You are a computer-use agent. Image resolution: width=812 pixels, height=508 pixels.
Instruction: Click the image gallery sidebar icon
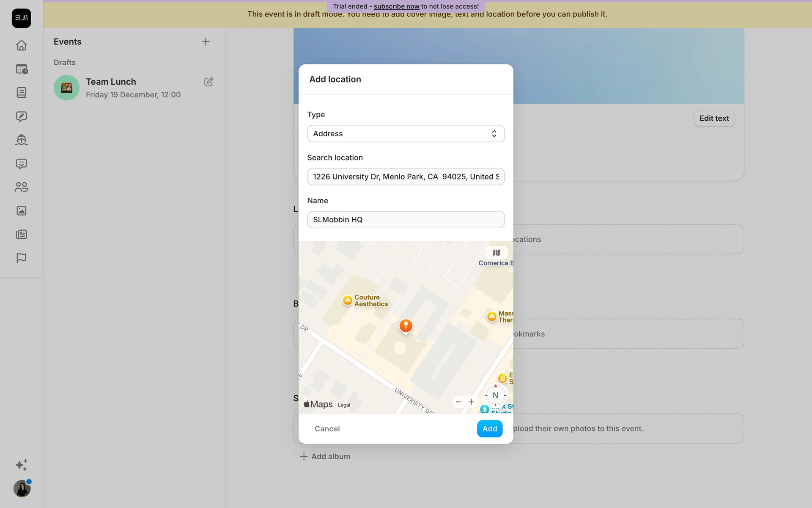click(21, 210)
